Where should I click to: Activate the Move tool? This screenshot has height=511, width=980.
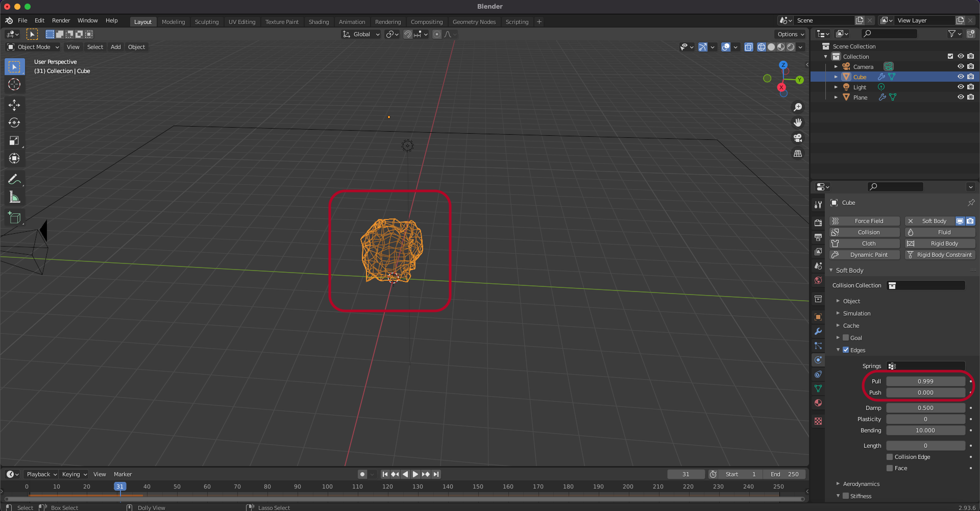click(14, 105)
